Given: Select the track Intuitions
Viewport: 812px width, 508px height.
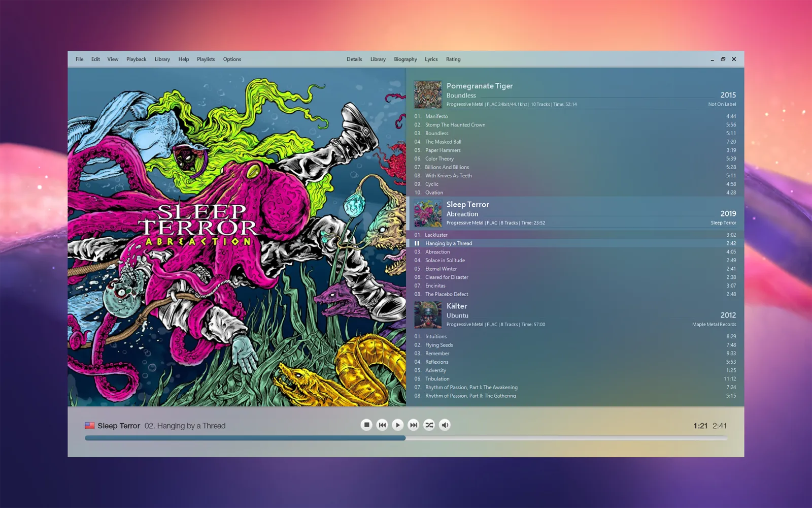Looking at the screenshot, I should [x=575, y=336].
